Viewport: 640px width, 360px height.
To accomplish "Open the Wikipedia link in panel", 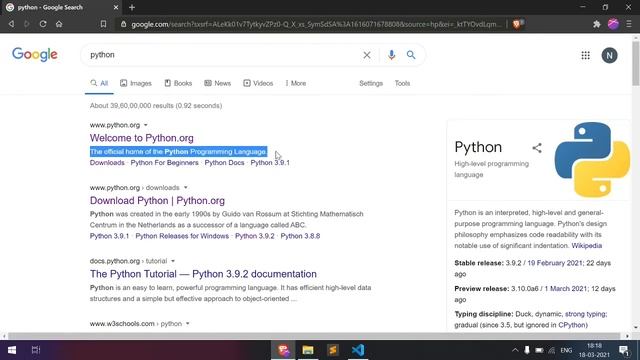I will coord(587,246).
